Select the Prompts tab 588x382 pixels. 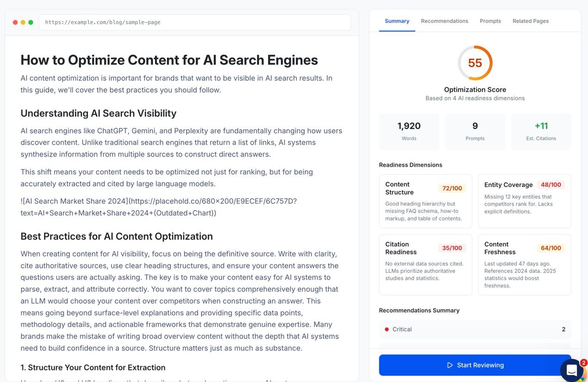click(x=490, y=21)
